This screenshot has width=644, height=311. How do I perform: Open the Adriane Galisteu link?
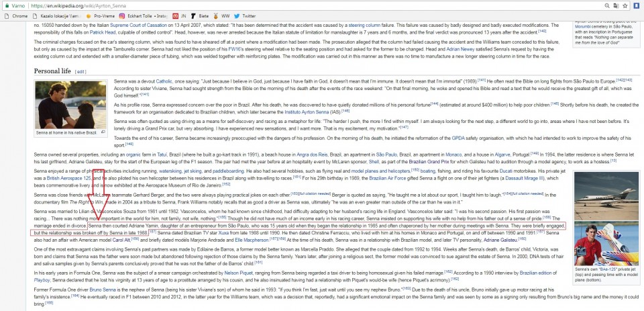pos(500,239)
